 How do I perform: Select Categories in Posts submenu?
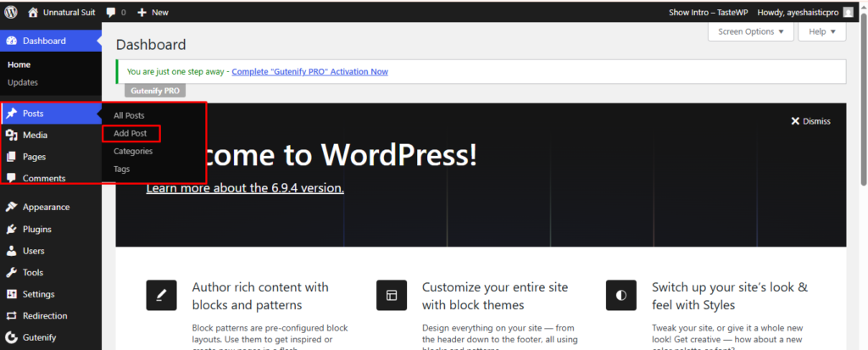[133, 152]
